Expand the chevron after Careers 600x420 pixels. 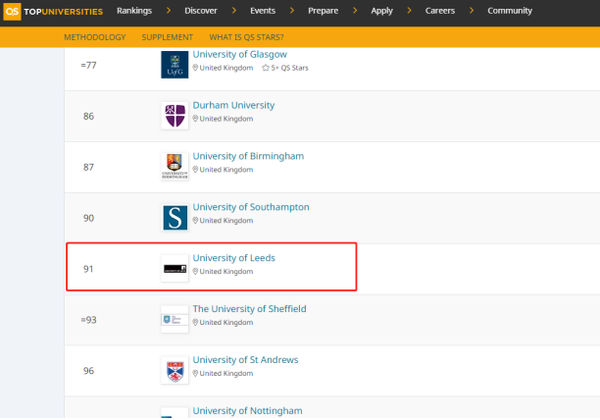point(471,11)
